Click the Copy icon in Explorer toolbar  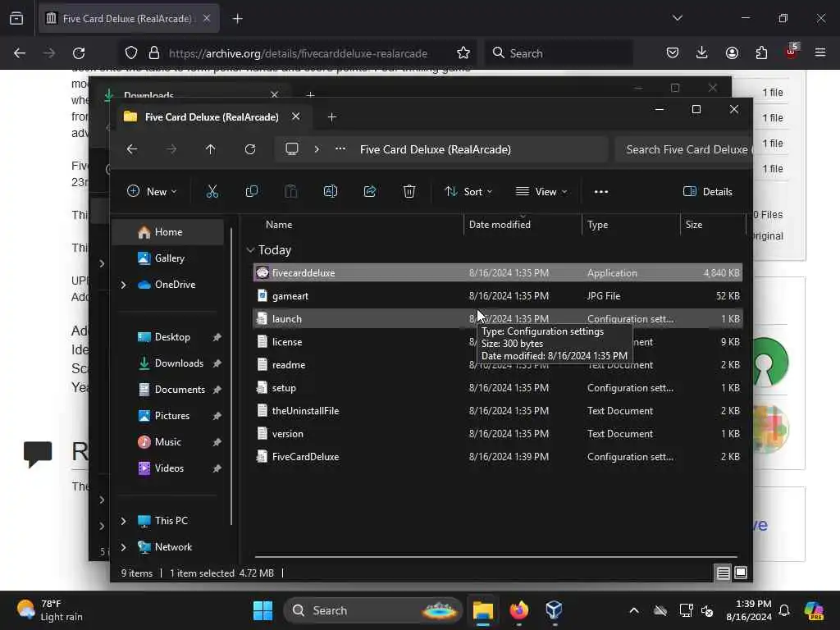click(x=251, y=191)
